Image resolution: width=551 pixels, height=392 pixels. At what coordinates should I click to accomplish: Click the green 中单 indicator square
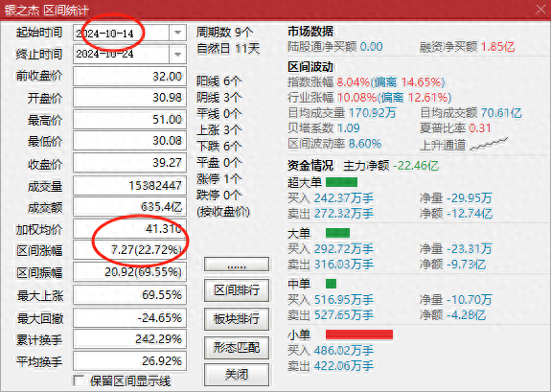tap(331, 284)
